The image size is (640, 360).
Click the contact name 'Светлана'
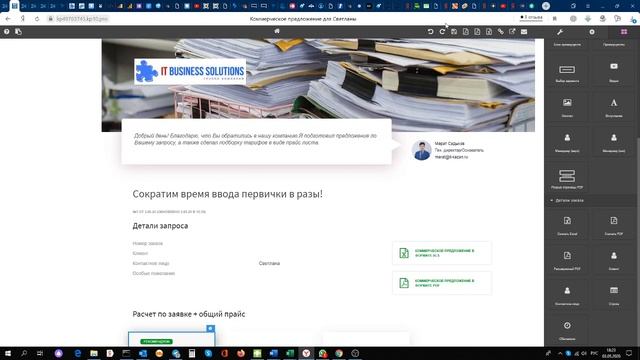(269, 263)
